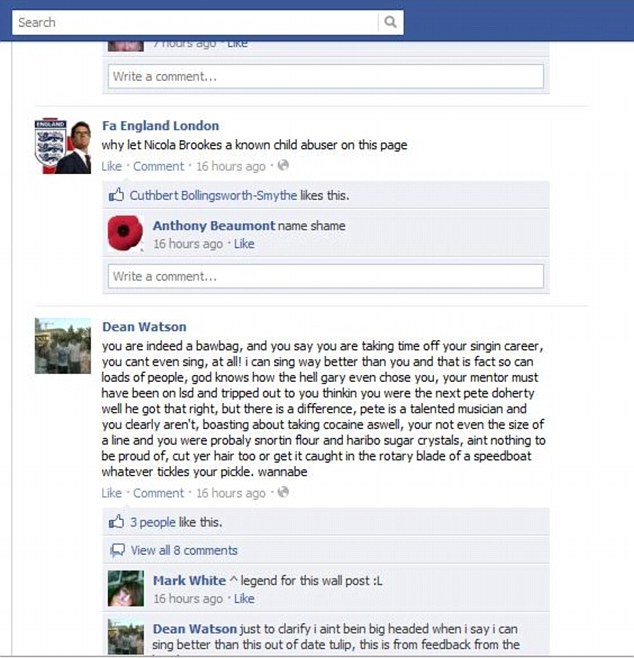Like Anthony Beaumont's comment

tap(244, 244)
